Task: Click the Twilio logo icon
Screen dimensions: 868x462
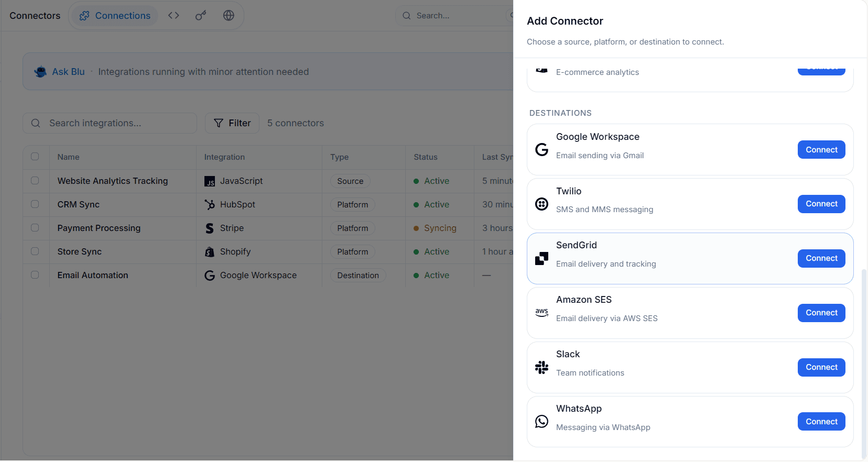Action: click(x=541, y=204)
